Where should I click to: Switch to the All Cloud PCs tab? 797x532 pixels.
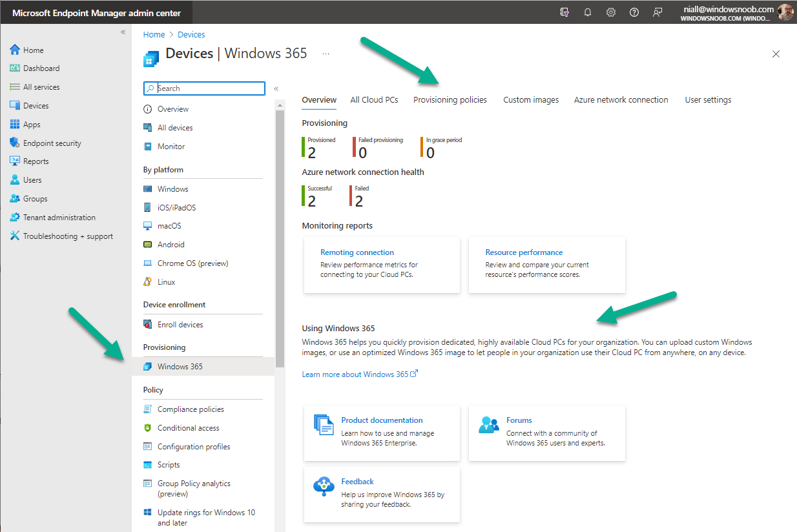[375, 100]
